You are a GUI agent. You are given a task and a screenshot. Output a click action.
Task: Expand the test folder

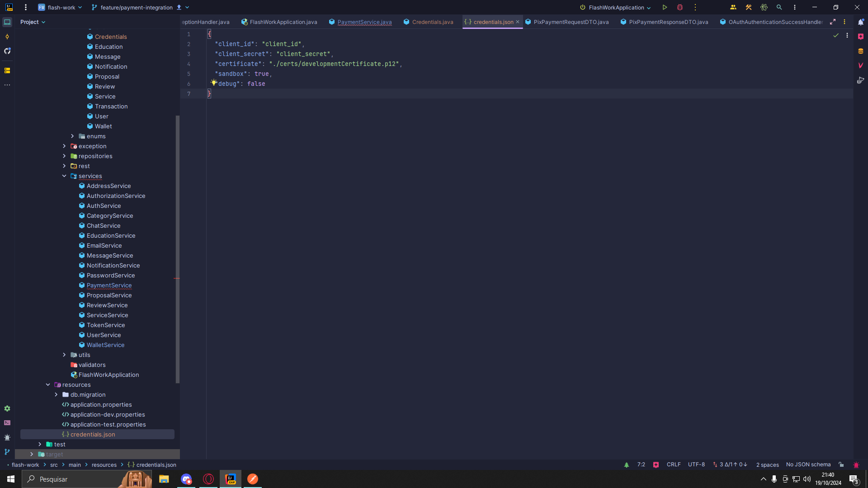40,444
